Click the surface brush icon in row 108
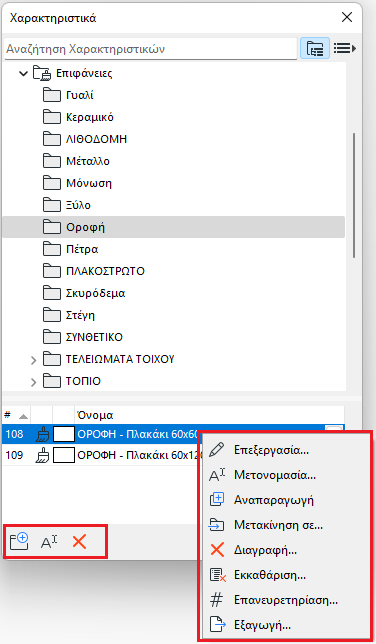This screenshot has width=376, height=644. (42, 434)
